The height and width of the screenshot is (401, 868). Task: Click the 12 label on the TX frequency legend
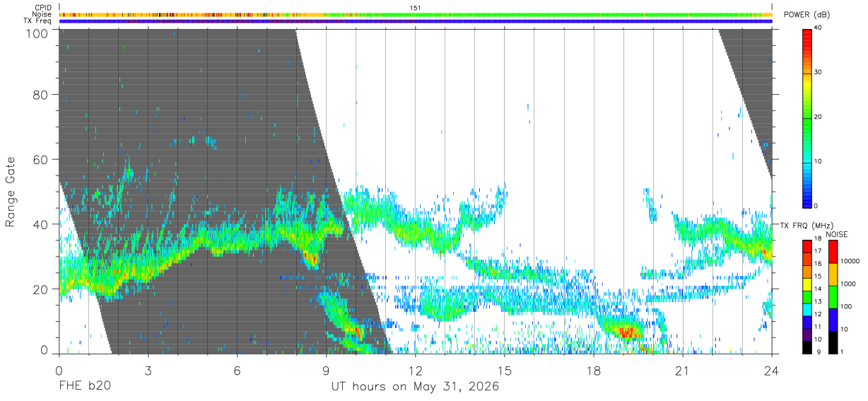pos(818,314)
